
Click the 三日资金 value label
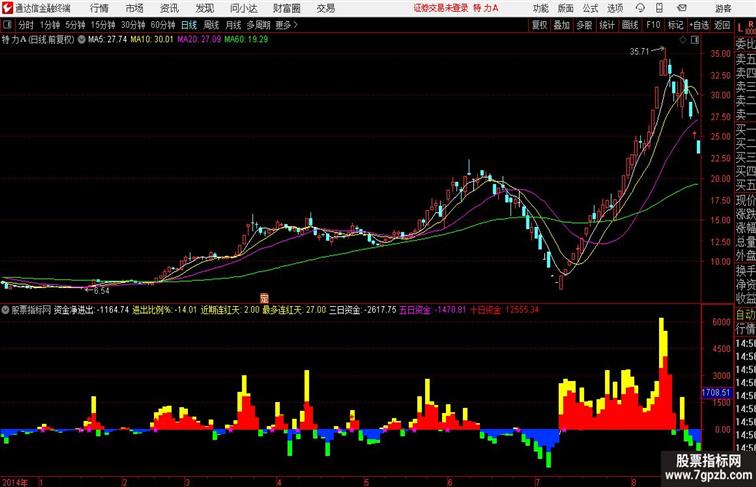[363, 310]
